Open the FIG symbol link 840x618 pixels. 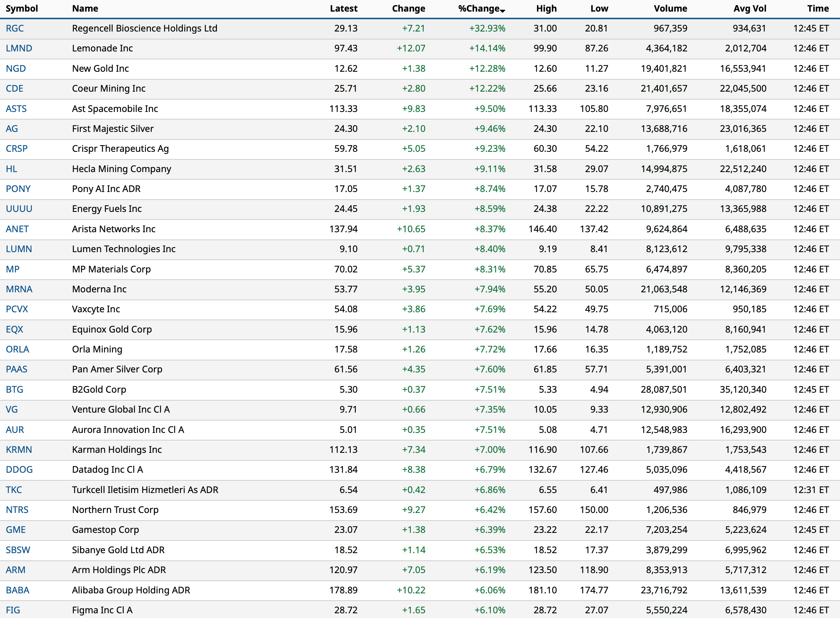[x=13, y=610]
